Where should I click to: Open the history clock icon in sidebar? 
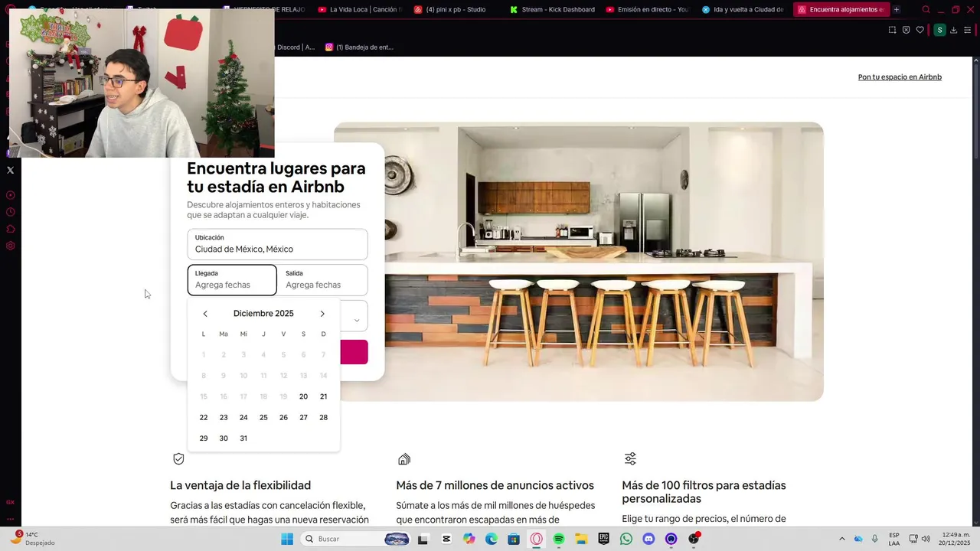11,212
